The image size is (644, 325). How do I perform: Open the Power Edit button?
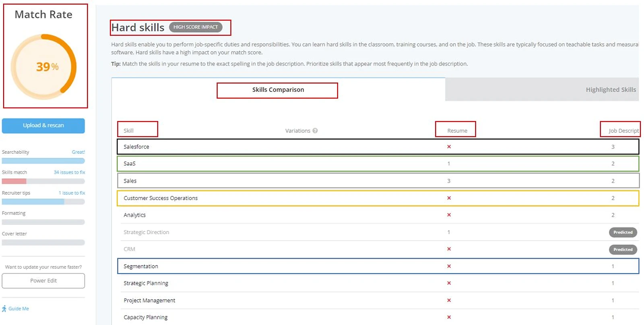(43, 281)
